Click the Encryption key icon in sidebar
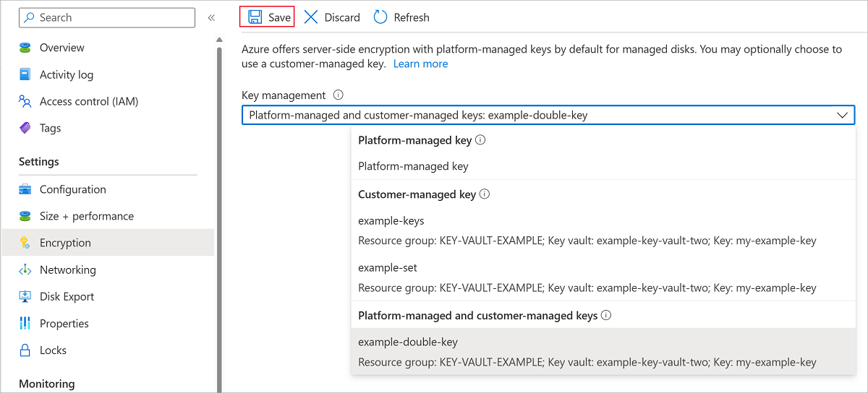868x393 pixels. click(x=25, y=243)
